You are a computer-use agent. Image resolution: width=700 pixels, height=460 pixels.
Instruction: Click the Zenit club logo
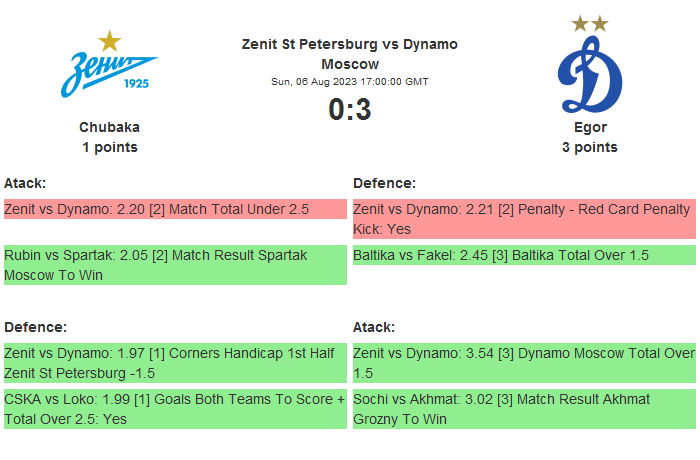(x=109, y=76)
